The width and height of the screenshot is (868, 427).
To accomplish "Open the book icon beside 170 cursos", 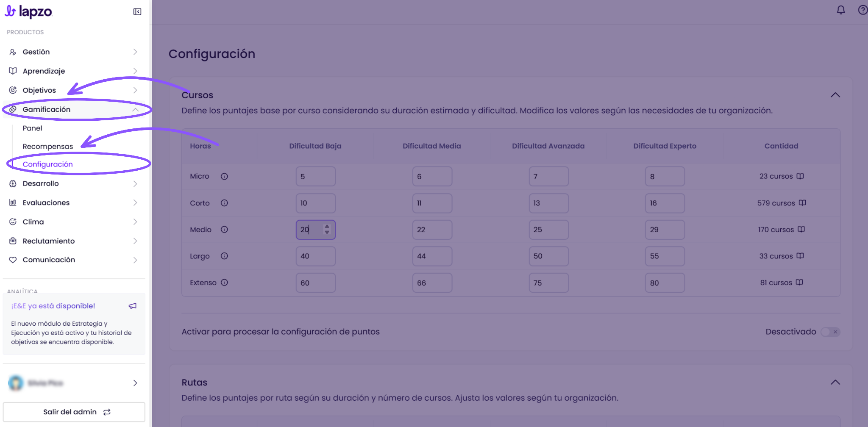I will coord(801,229).
